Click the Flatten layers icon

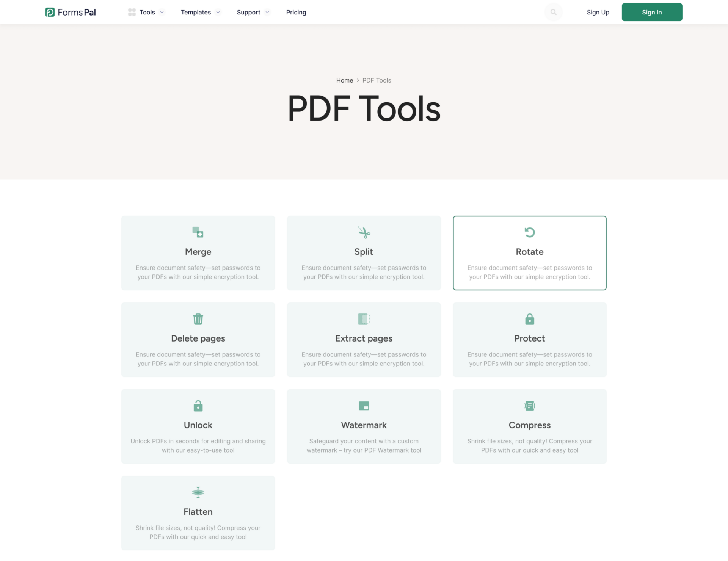(198, 492)
